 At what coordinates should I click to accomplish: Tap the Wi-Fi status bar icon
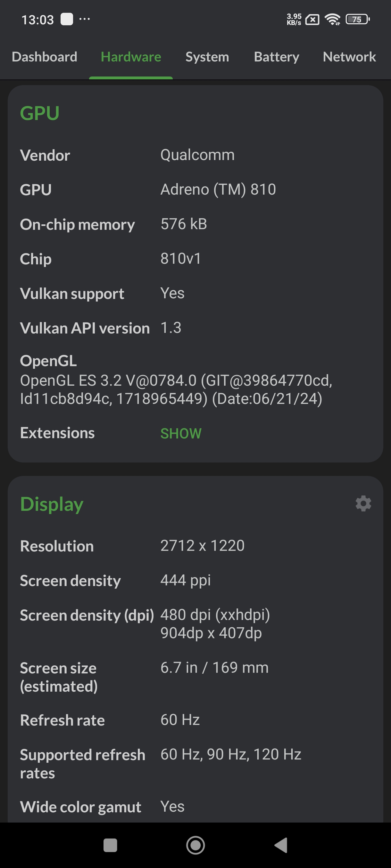coord(332,20)
